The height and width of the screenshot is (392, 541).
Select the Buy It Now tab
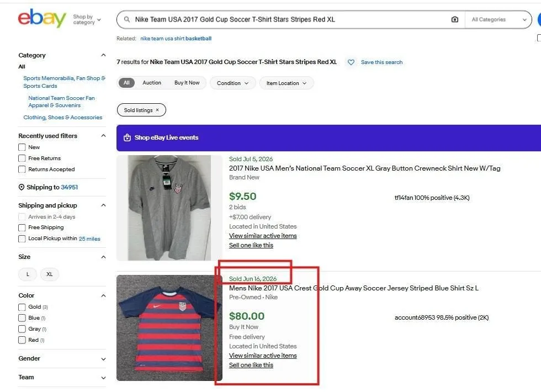coord(187,82)
